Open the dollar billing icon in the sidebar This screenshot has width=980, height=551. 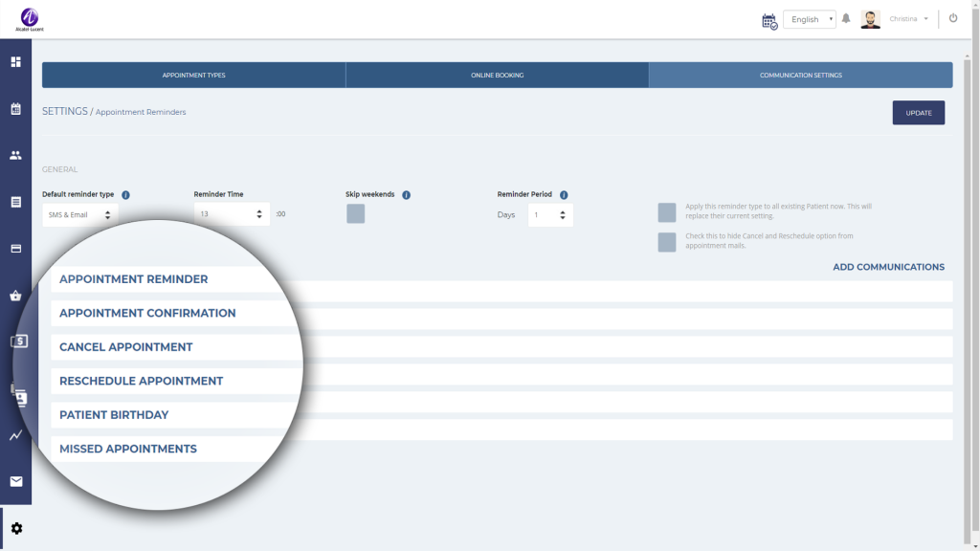pos(19,342)
